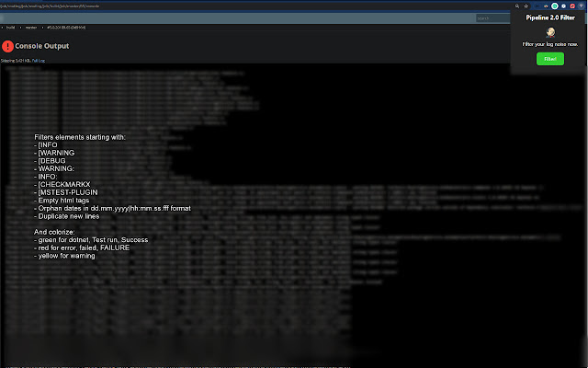Viewport: 588px width, 368px height.
Task: Click the '- yellow for warning' text
Action: [64, 256]
